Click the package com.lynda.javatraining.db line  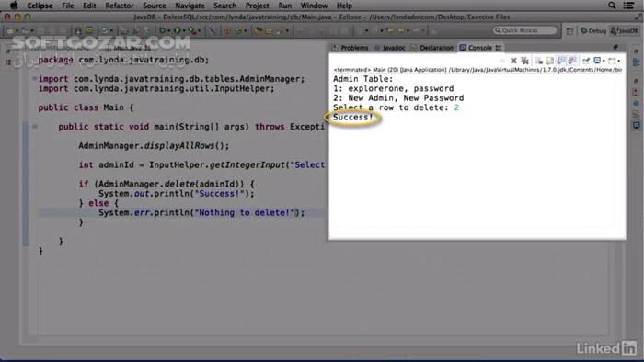coord(123,60)
